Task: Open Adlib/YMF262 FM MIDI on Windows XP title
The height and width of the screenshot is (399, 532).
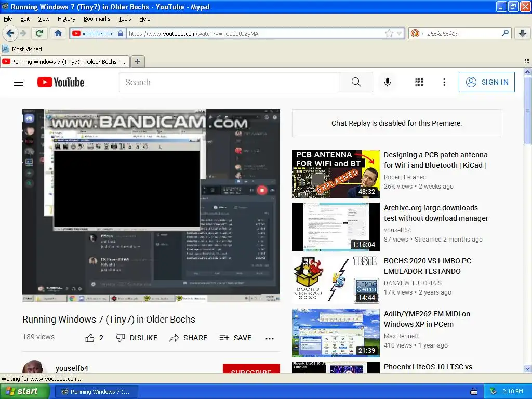Action: tap(427, 318)
